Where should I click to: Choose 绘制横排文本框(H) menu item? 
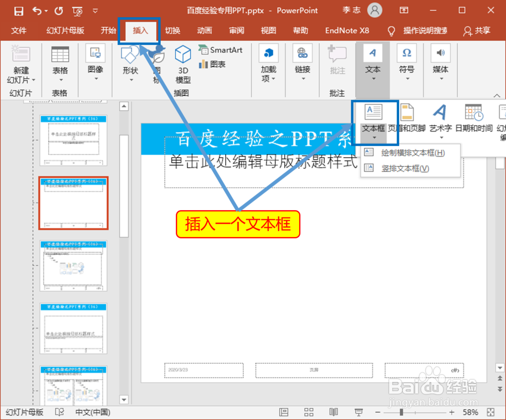point(410,153)
